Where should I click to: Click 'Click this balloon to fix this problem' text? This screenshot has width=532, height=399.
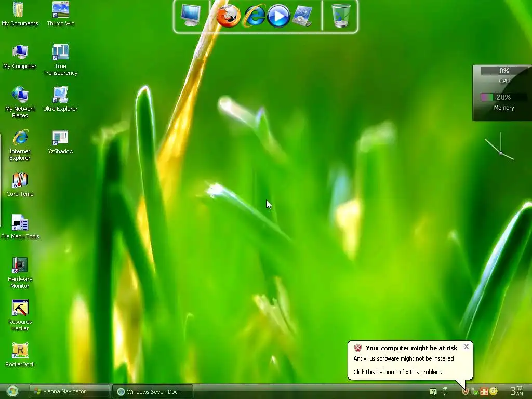click(x=397, y=372)
